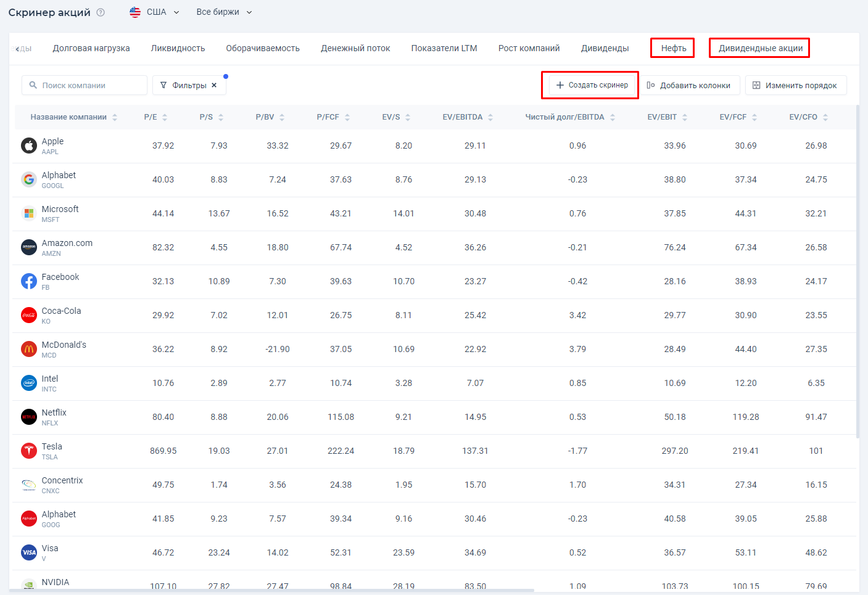
Task: Click the Apple company logo
Action: (x=29, y=146)
